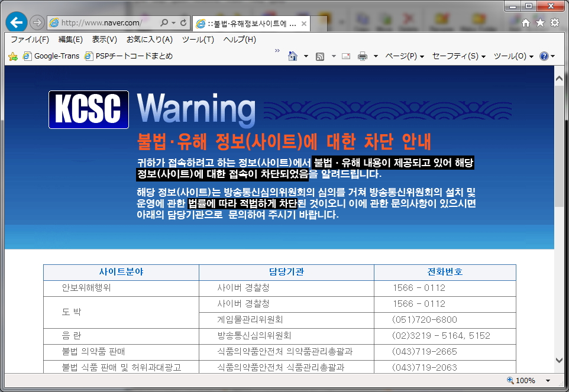Click phone number (043)719-2665
The image size is (569, 392).
point(424,352)
